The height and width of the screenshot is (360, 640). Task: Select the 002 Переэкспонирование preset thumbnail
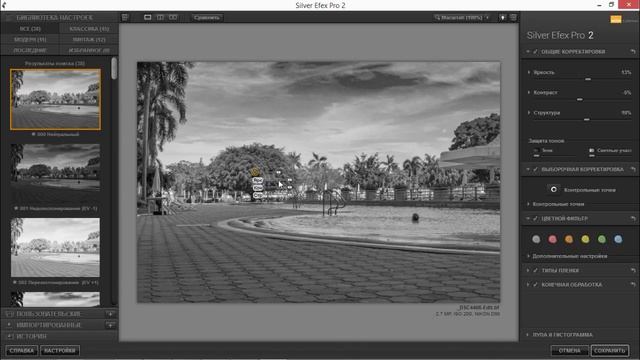click(56, 247)
